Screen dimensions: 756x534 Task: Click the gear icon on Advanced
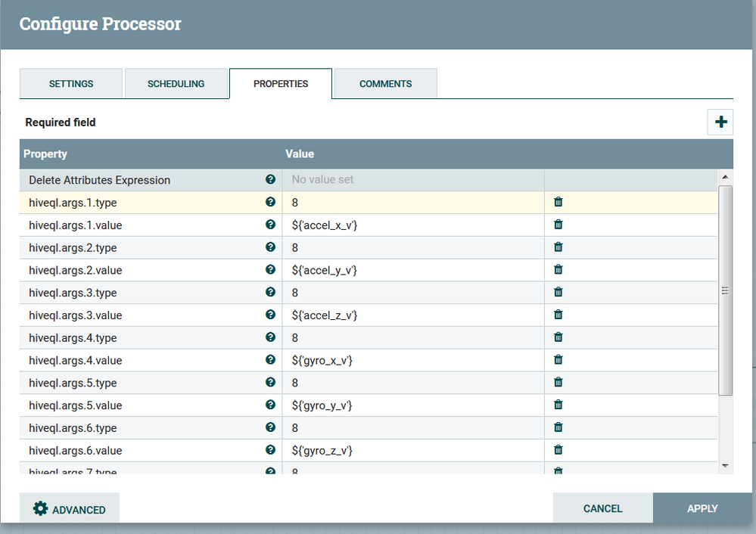(41, 509)
